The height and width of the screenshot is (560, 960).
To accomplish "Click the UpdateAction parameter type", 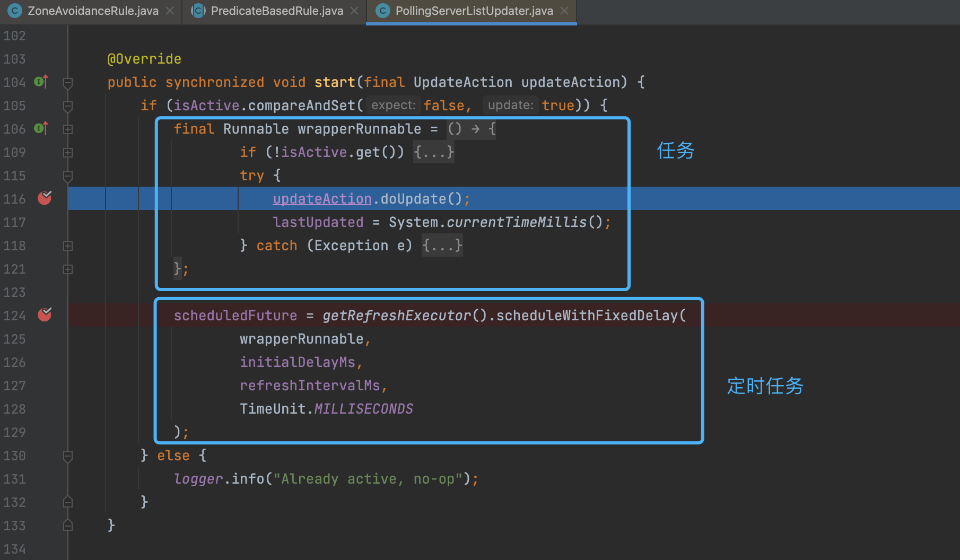I will click(462, 82).
